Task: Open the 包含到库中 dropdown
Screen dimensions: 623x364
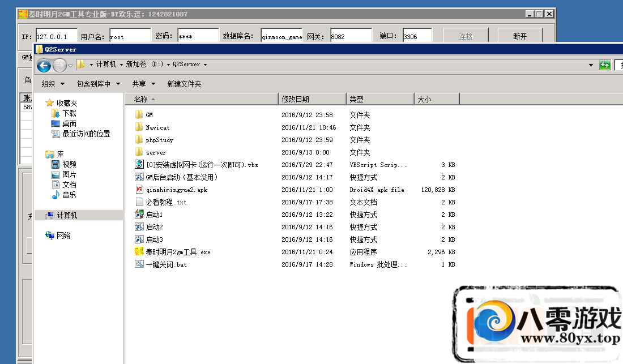Action: [98, 84]
